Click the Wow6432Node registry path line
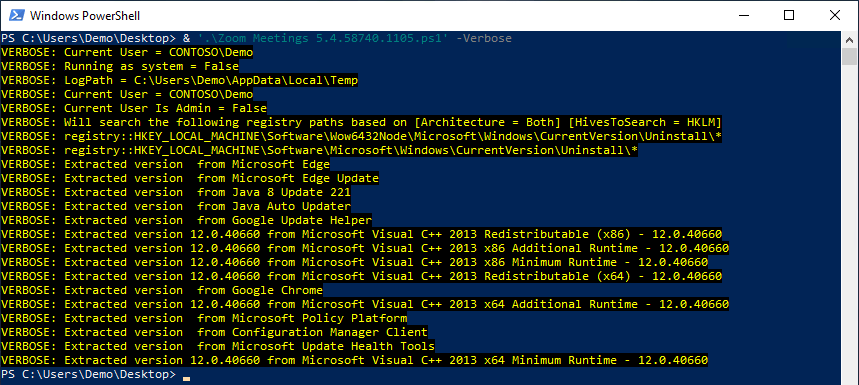This screenshot has height=385, width=859. click(x=362, y=136)
